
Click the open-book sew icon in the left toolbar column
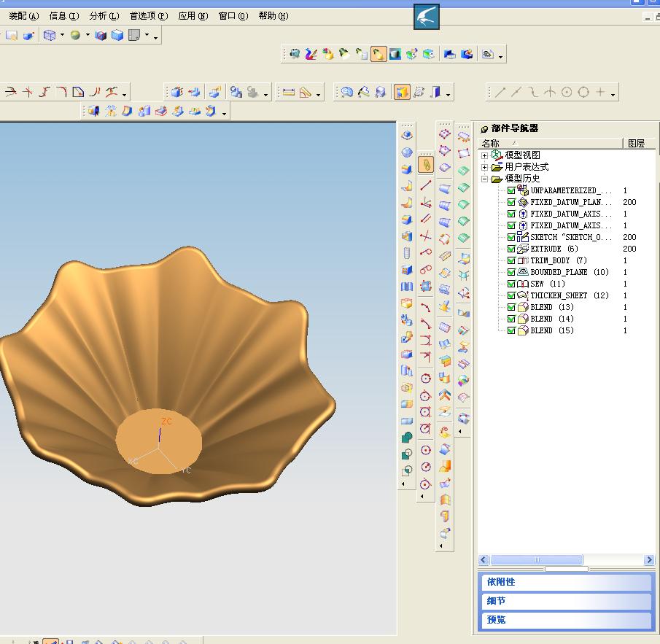[407, 287]
